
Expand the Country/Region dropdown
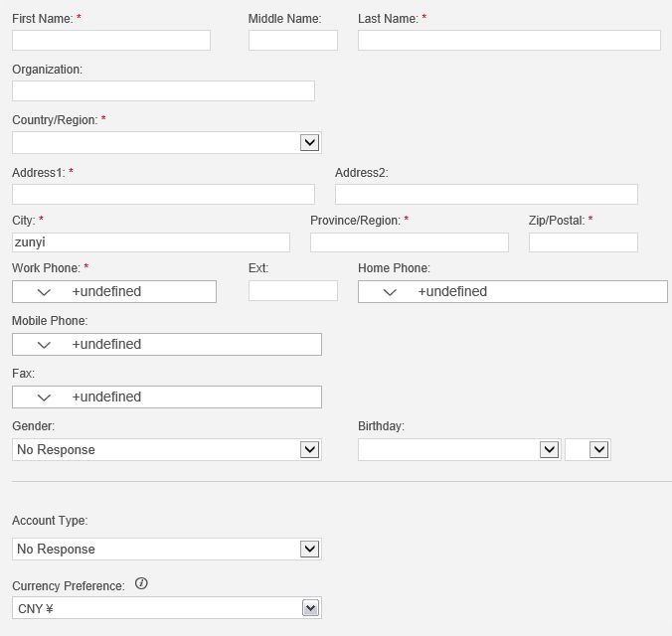166,143
